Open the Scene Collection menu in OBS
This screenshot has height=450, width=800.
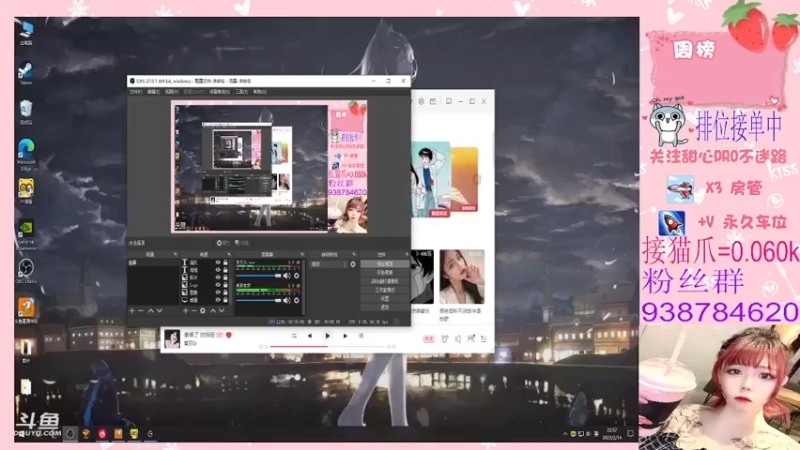coord(219,92)
